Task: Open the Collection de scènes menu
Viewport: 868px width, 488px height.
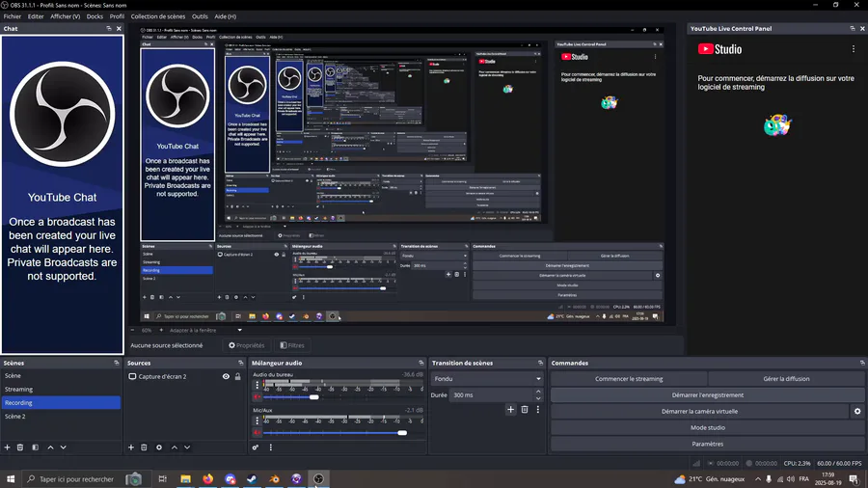Action: click(x=158, y=16)
